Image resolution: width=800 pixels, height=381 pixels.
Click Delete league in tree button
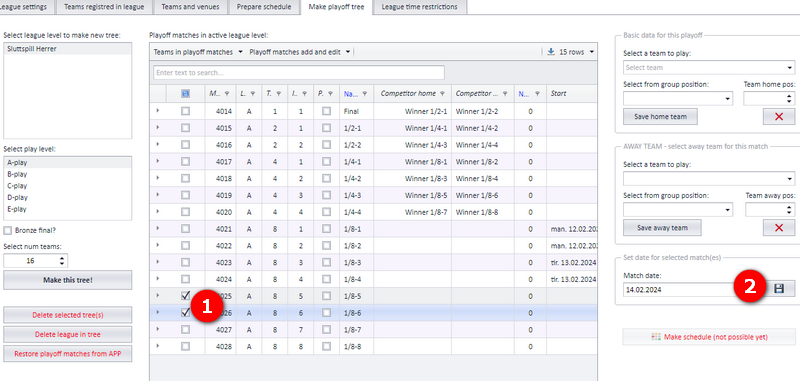[x=67, y=335]
